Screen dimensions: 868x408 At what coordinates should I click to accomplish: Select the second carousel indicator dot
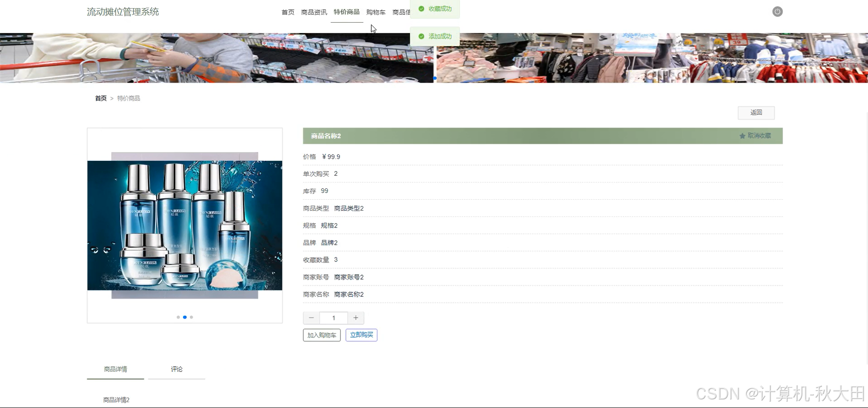point(184,317)
